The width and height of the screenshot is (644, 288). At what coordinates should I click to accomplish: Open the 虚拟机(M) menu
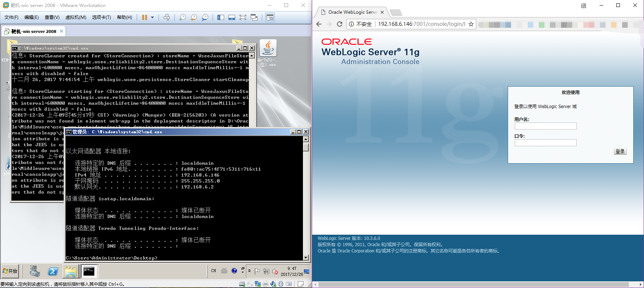(76, 17)
